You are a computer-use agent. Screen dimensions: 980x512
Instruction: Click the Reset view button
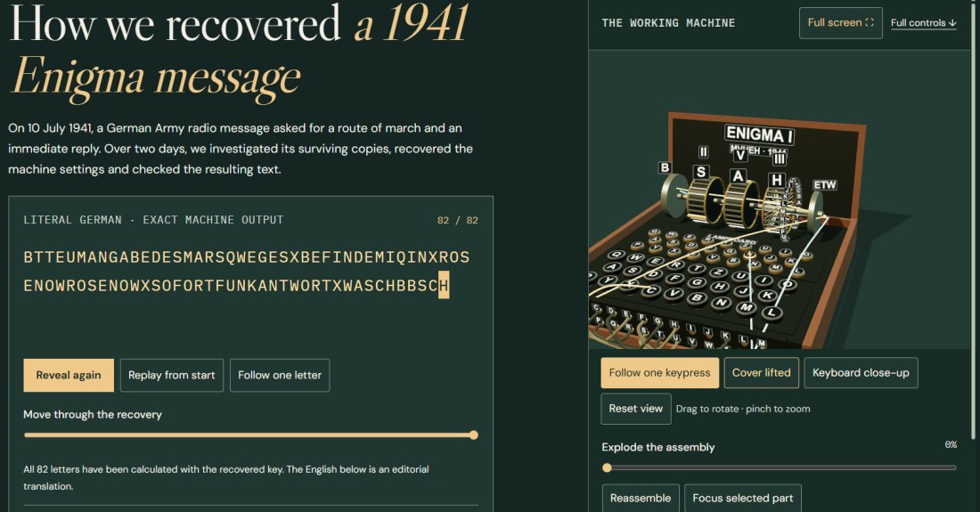tap(635, 409)
